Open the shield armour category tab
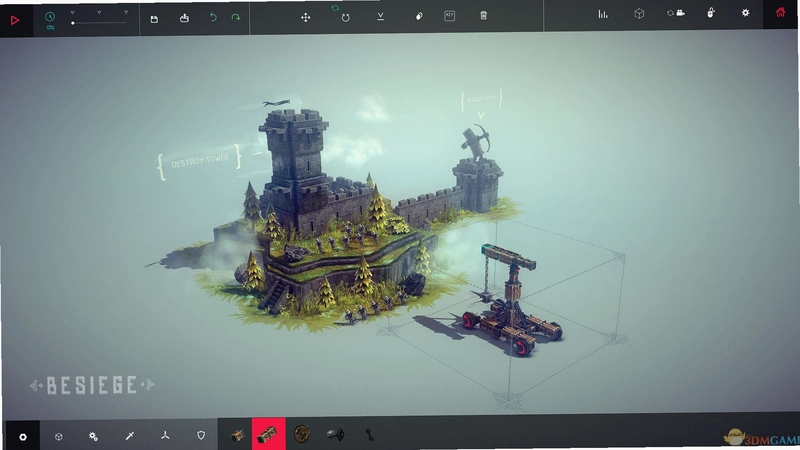 (x=201, y=435)
